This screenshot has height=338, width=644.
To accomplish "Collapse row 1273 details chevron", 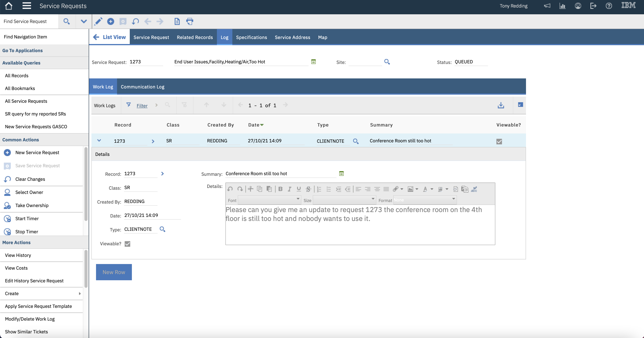I will (99, 141).
